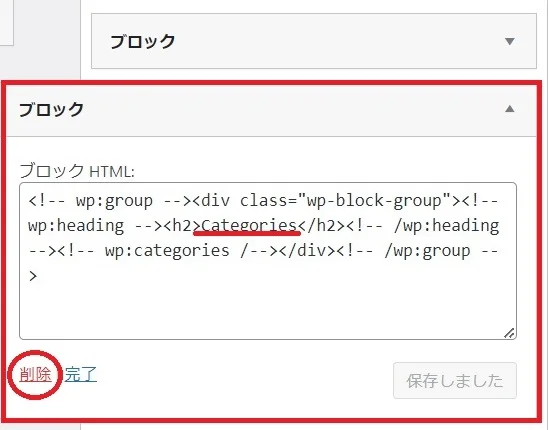
Task: Click the collapsed ブロック widget header bar
Action: [314, 41]
